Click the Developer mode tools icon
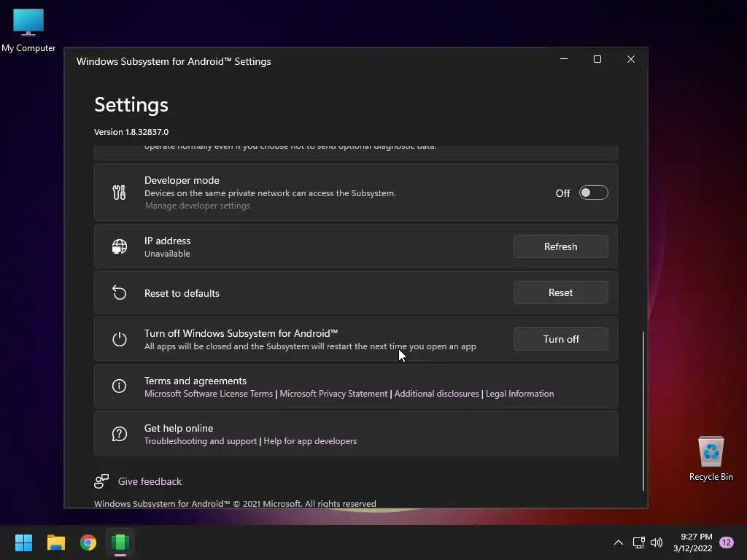 pos(119,192)
